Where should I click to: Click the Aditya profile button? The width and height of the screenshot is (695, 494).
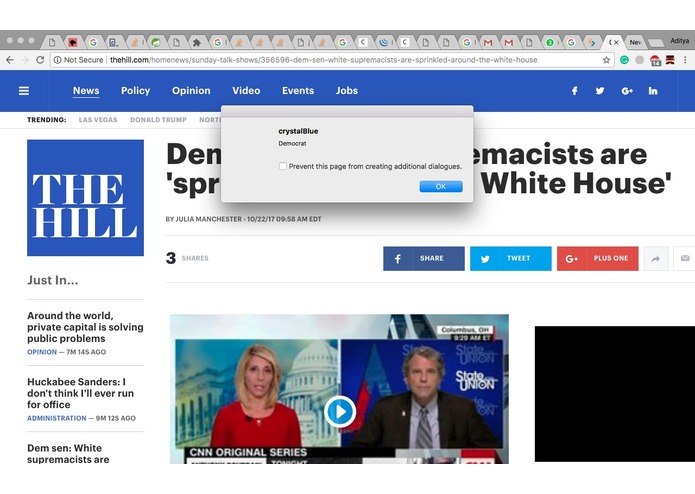click(x=679, y=41)
